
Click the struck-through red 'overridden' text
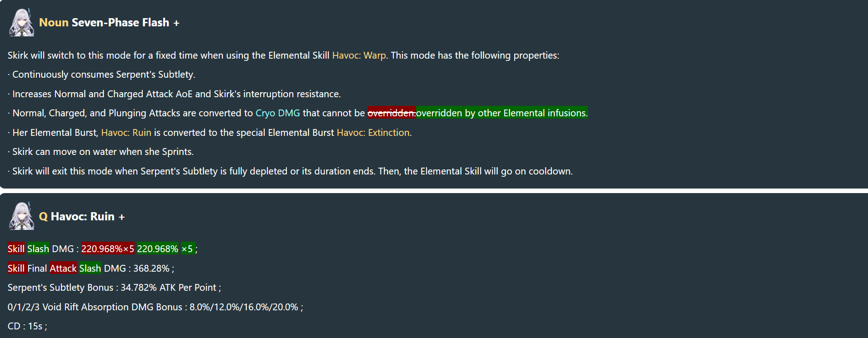[x=391, y=113]
